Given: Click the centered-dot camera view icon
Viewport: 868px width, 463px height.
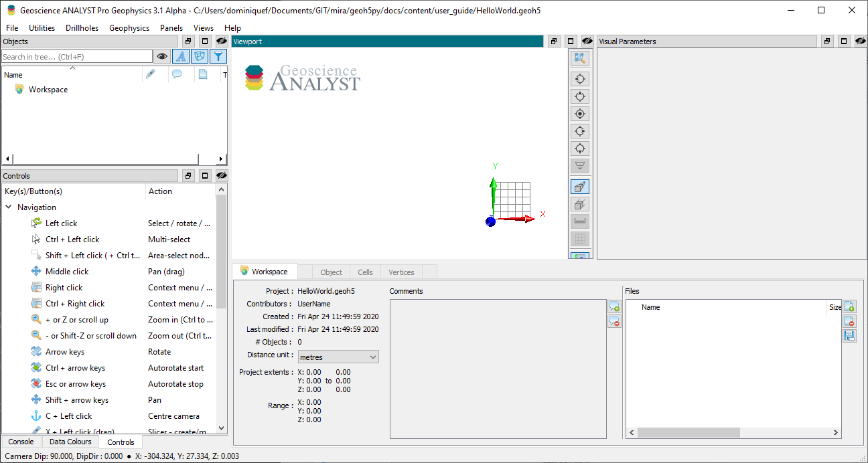Looking at the screenshot, I should click(x=580, y=114).
